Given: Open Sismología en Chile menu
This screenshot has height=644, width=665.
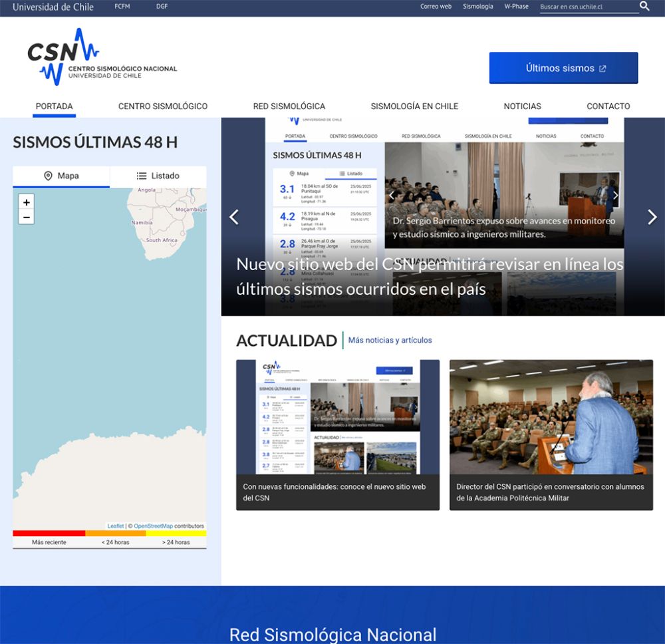Looking at the screenshot, I should pos(414,106).
